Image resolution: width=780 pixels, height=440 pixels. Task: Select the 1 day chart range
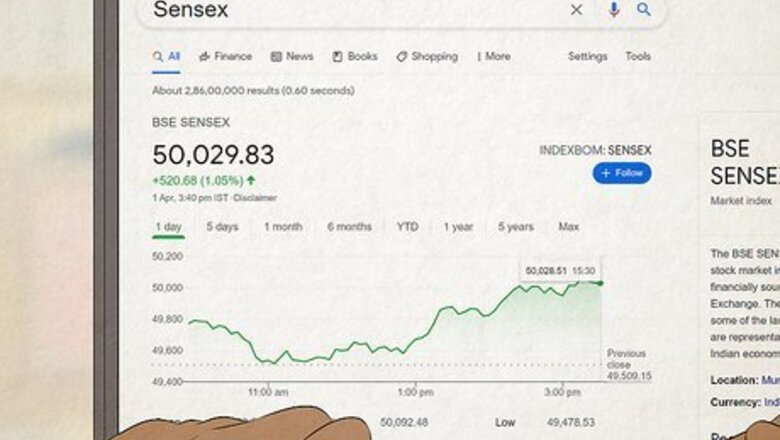168,227
